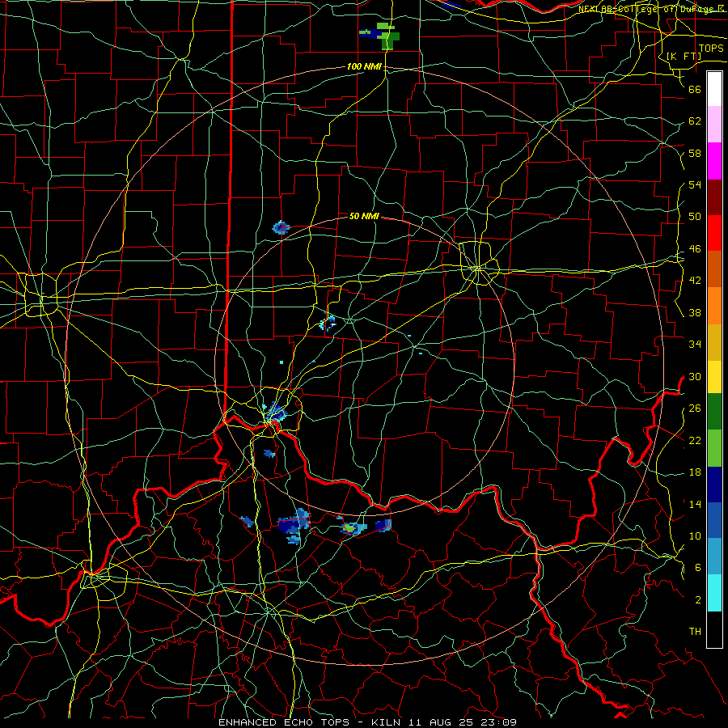Image resolution: width=728 pixels, height=728 pixels.
Task: Pick the magenta color in the legend
Action: tap(714, 161)
